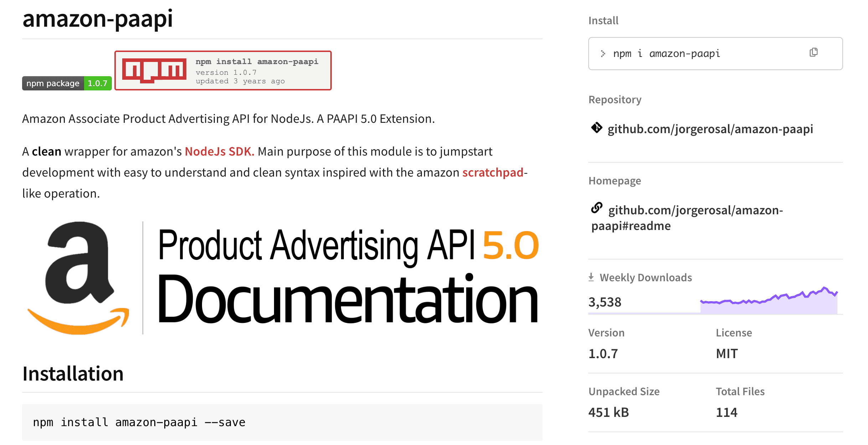Click the GitHub icon beside the repository link
Screen dimensions: 868x445
[x=596, y=128]
